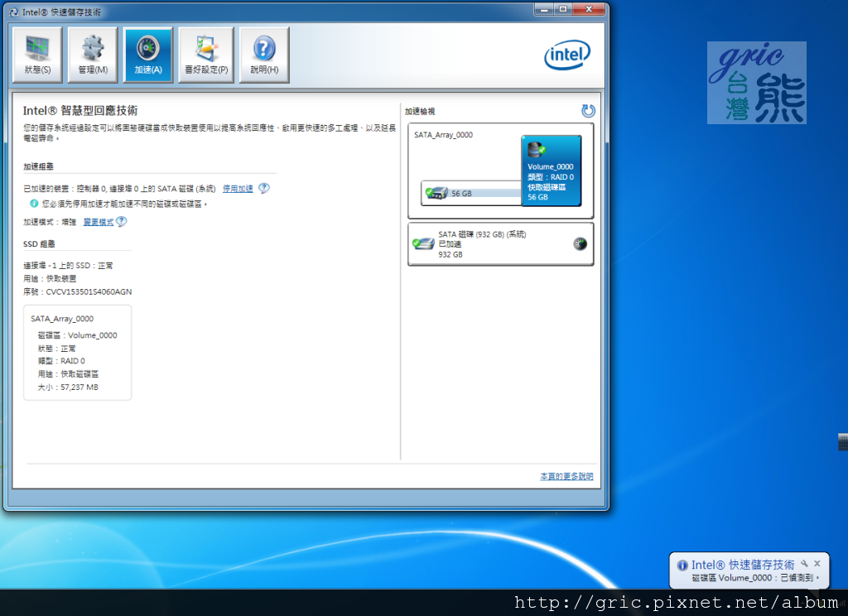Open the 說明(H) help page

click(264, 55)
